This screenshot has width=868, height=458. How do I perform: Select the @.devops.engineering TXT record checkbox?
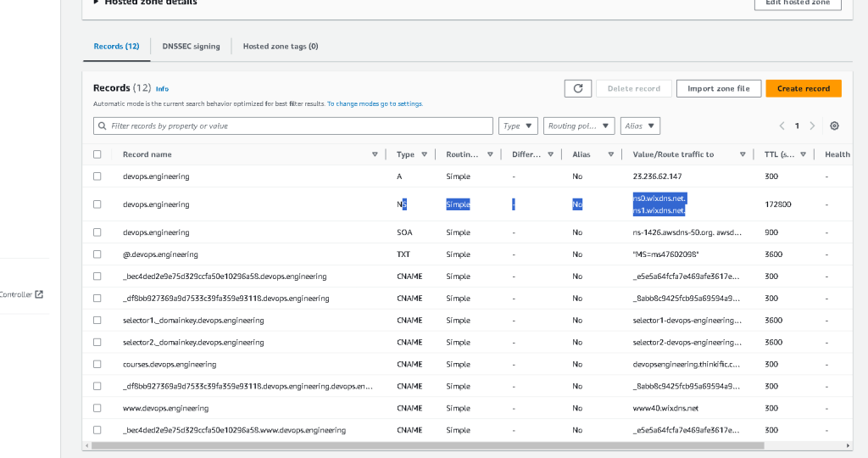click(97, 254)
